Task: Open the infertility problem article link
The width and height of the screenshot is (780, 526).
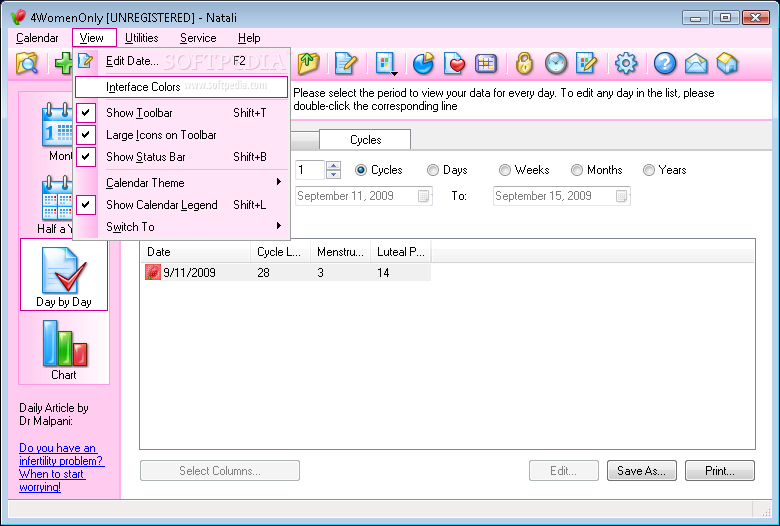Action: pos(62,467)
